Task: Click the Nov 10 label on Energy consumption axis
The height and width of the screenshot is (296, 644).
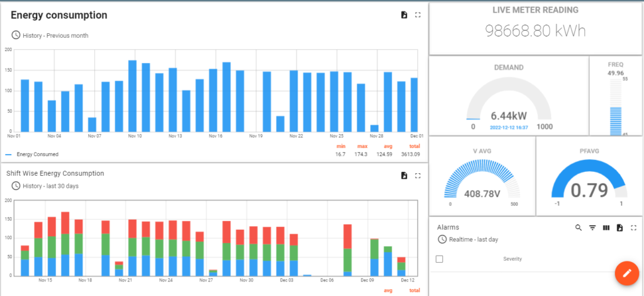Action: [135, 135]
